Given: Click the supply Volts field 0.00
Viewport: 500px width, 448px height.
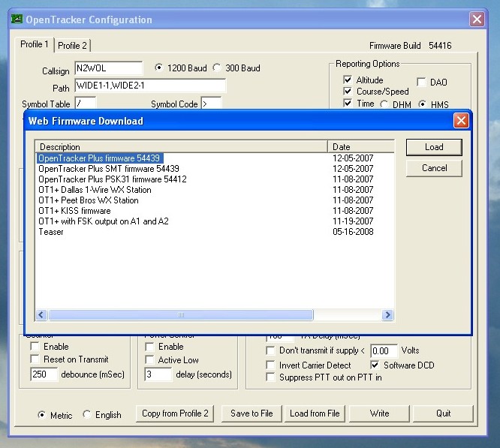Looking at the screenshot, I should point(384,350).
